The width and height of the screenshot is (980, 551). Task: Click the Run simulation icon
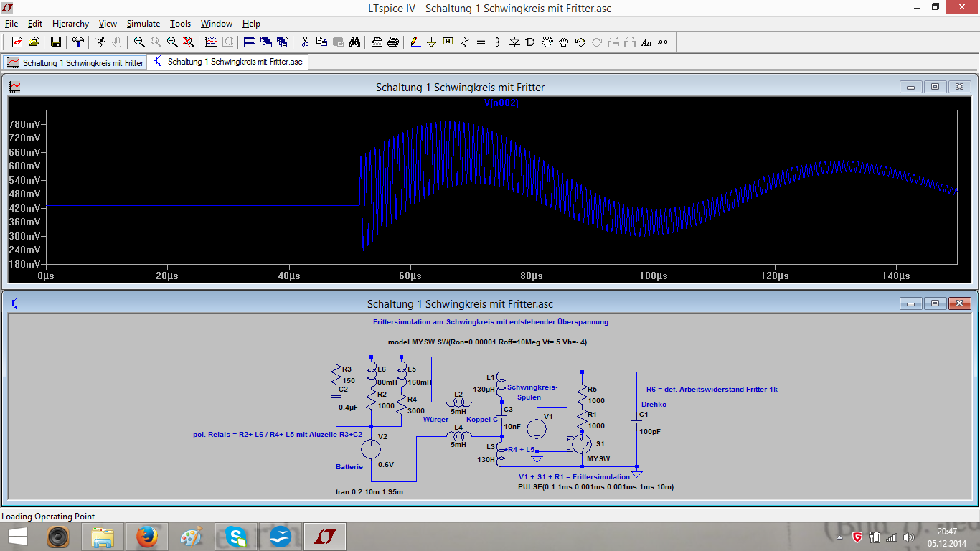click(x=100, y=42)
